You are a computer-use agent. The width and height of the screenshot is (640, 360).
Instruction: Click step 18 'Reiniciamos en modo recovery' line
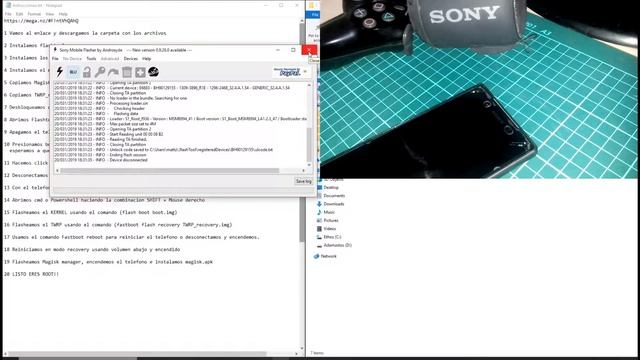92,249
